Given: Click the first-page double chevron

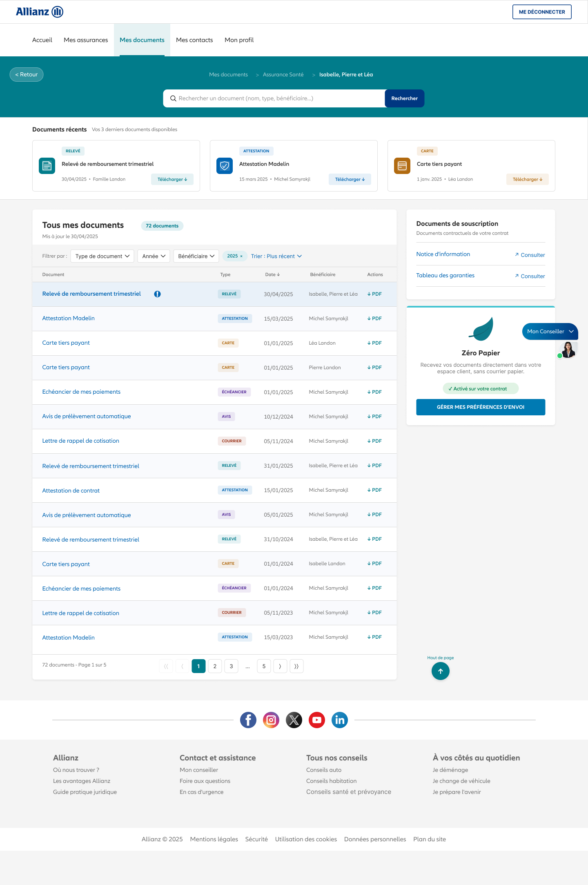Looking at the screenshot, I should (x=166, y=666).
